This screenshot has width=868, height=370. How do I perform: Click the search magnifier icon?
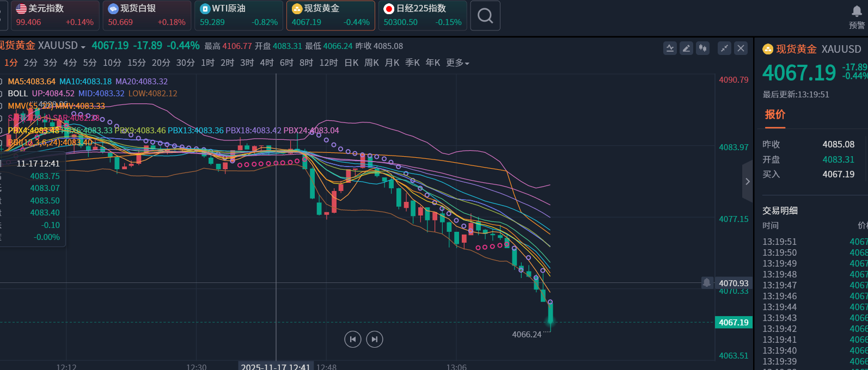point(485,16)
